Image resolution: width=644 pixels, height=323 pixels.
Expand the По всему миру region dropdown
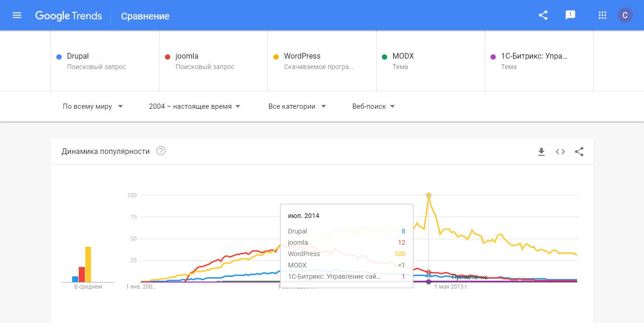tap(93, 106)
